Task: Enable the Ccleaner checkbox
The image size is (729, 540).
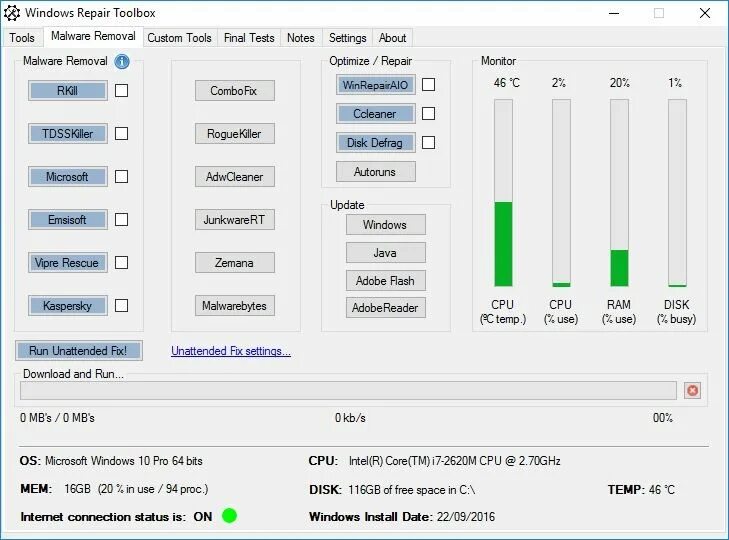Action: coord(428,113)
